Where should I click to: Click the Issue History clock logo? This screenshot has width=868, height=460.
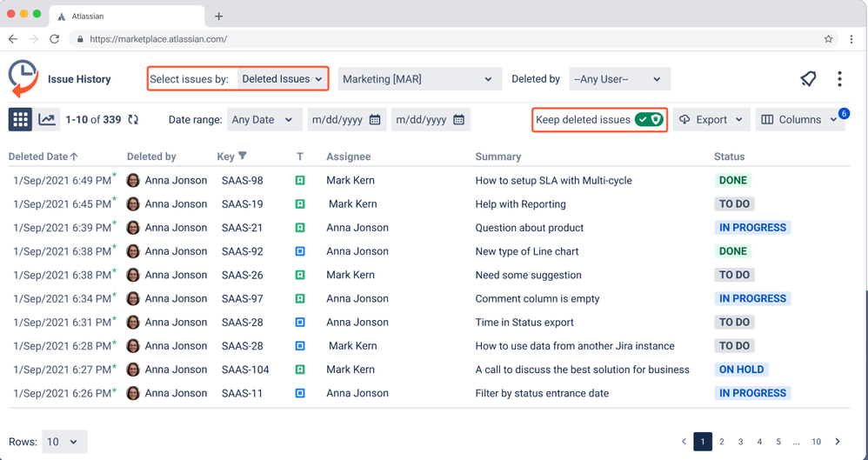coord(23,78)
